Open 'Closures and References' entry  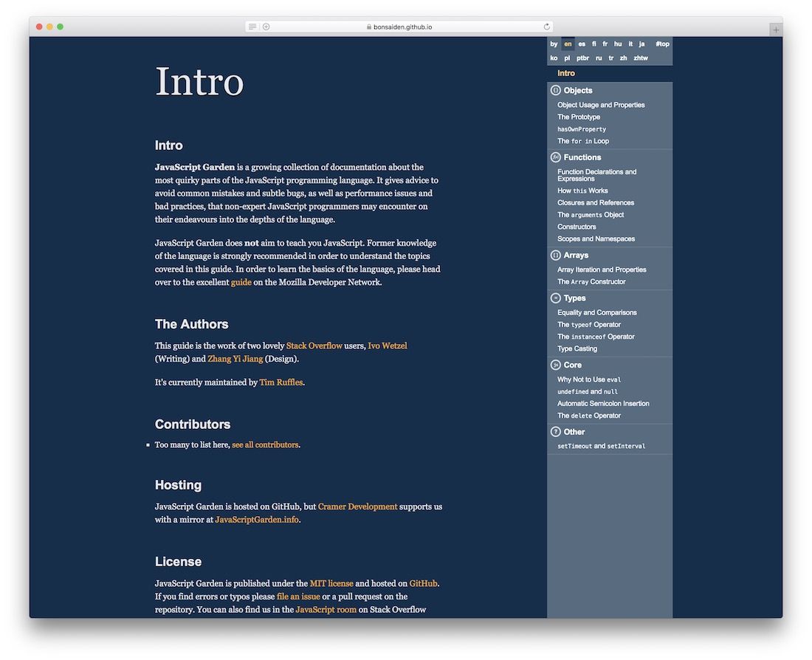pos(596,202)
